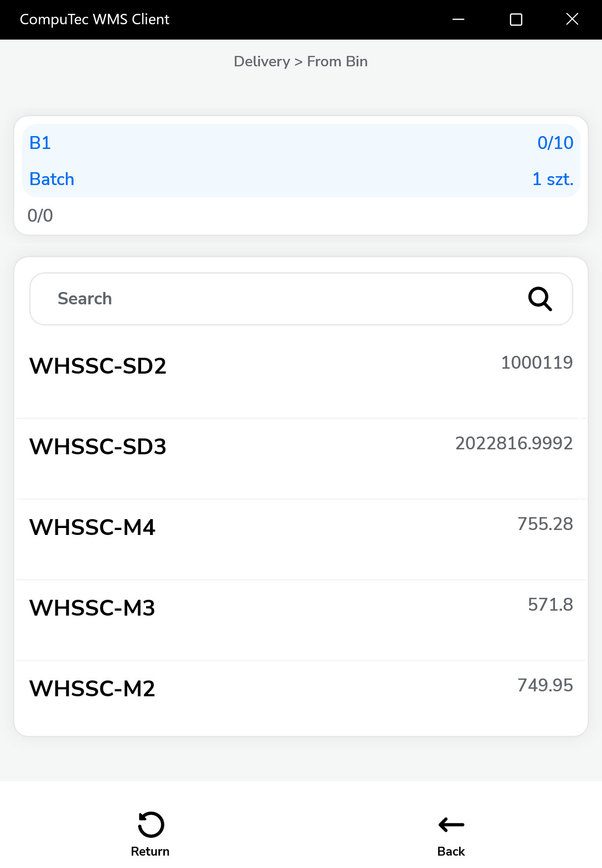Viewport: 602px width, 868px height.
Task: Focus the Search input field
Action: tap(277, 299)
